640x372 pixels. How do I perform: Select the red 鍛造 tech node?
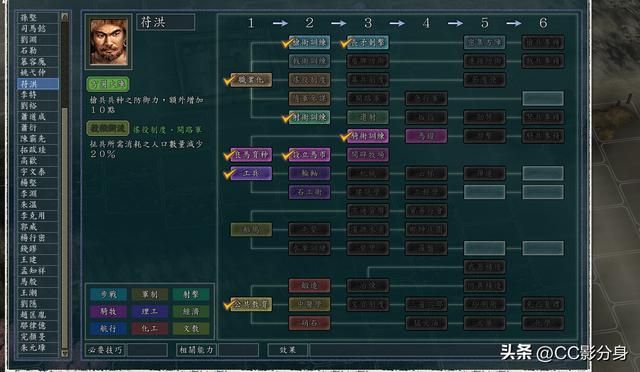(309, 285)
